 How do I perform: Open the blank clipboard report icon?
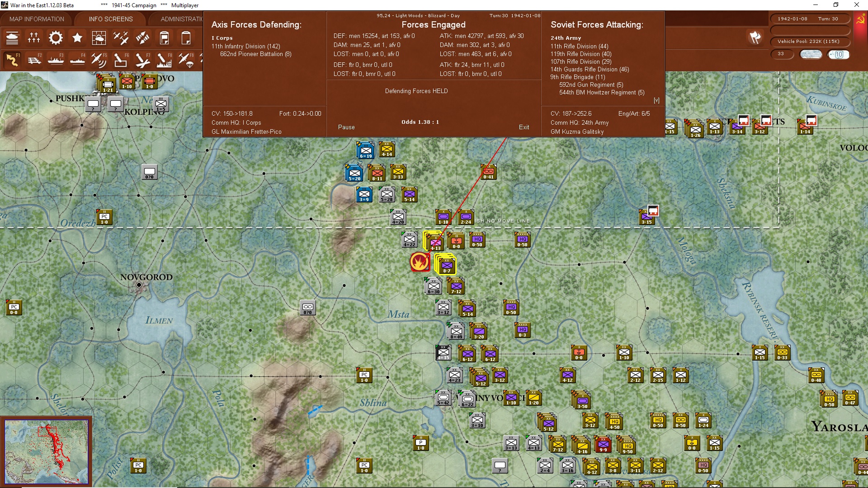point(186,38)
